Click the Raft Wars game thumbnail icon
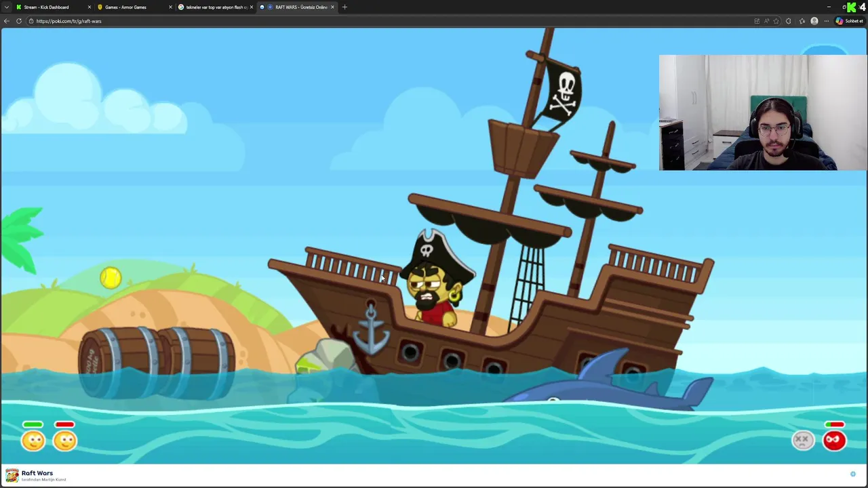The width and height of the screenshot is (868, 488). pos(12,476)
